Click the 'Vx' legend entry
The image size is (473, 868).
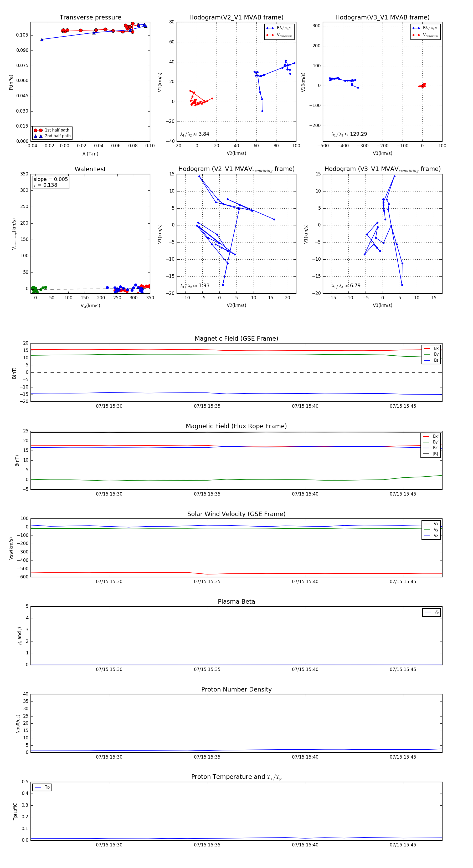tap(431, 524)
